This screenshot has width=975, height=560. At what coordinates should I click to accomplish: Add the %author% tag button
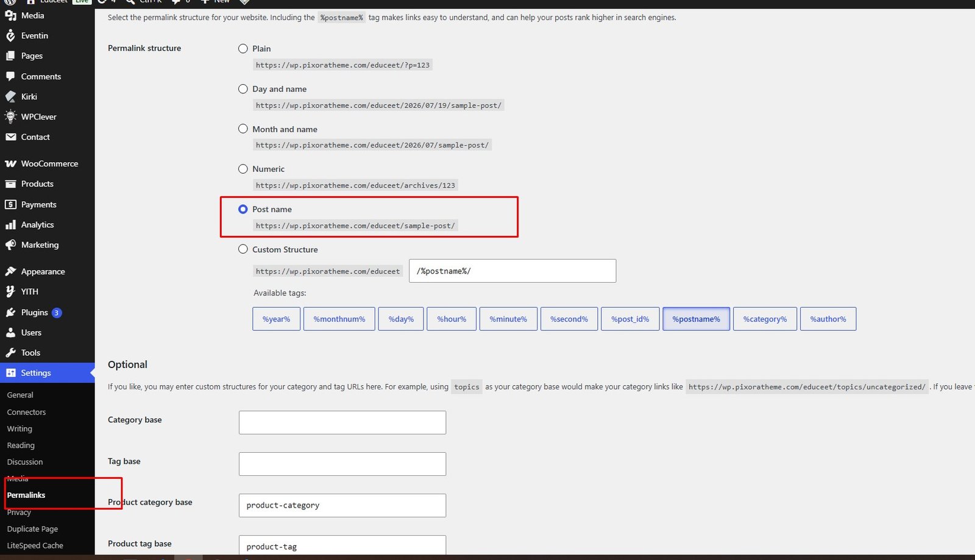pos(828,319)
